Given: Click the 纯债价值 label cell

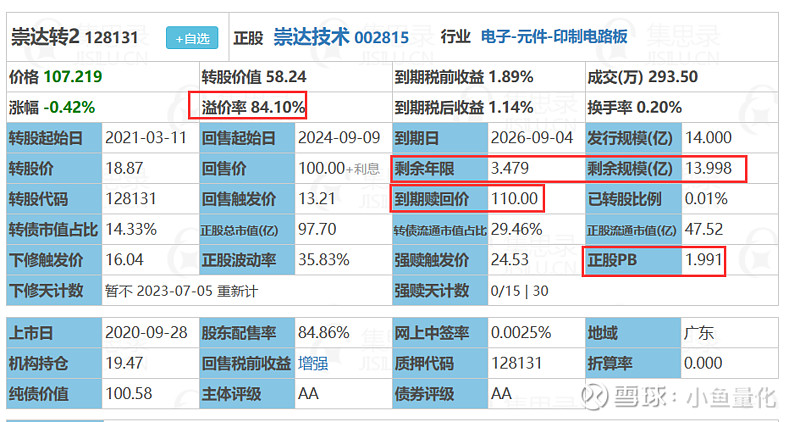Looking at the screenshot, I should pos(54,393).
